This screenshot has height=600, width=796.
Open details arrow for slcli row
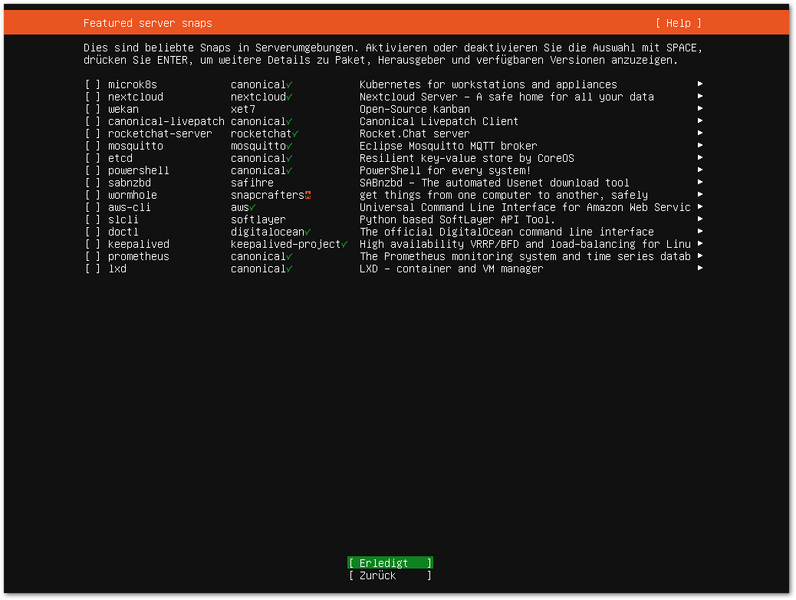point(700,219)
